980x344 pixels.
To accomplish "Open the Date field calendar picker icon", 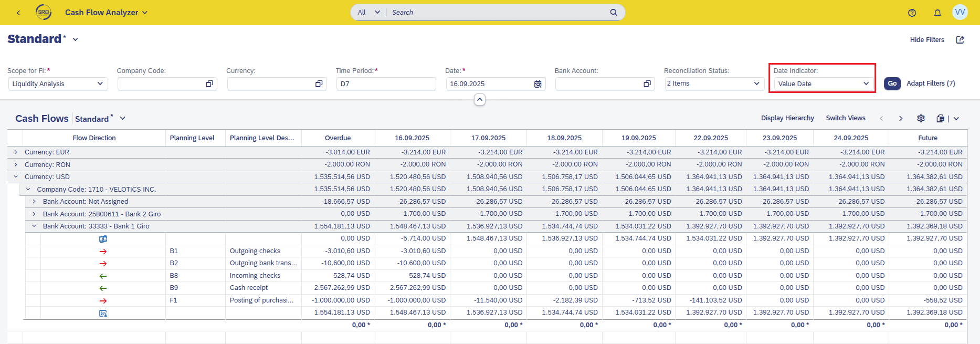I will pos(538,84).
